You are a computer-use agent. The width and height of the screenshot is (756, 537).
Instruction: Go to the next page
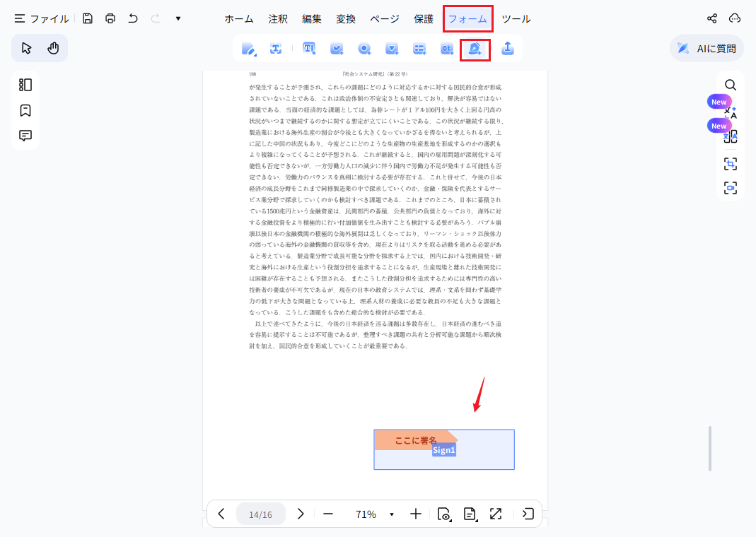(x=301, y=514)
